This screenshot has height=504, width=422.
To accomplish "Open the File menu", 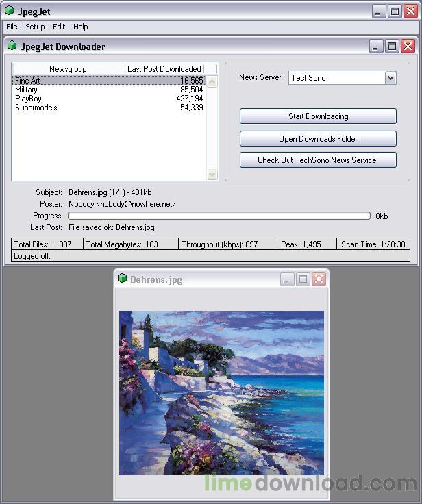I will pyautogui.click(x=12, y=27).
